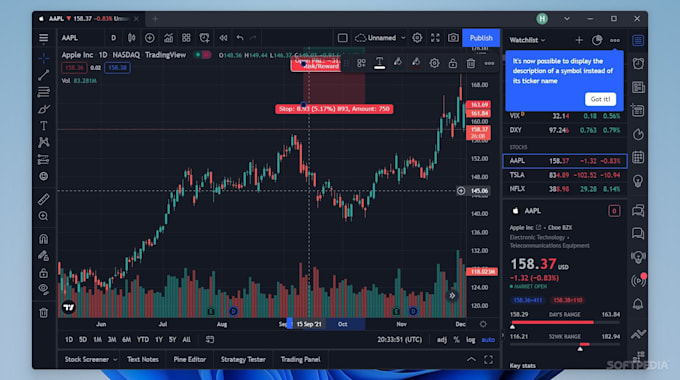Toggle auto scale
680x380 pixels.
[x=488, y=340]
